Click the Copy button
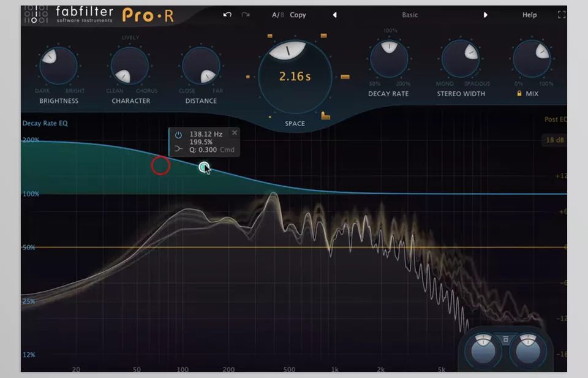The width and height of the screenshot is (588, 378). [298, 15]
